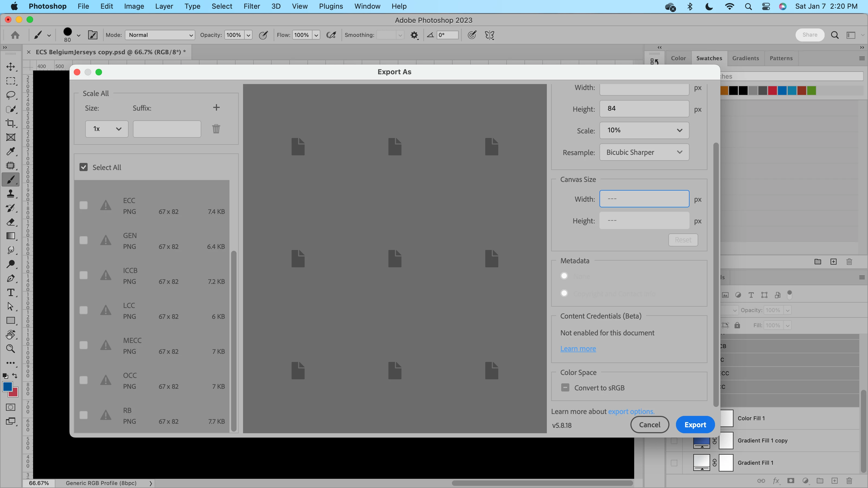The image size is (868, 488).
Task: Click the trash icon in Scale All
Action: tap(216, 129)
